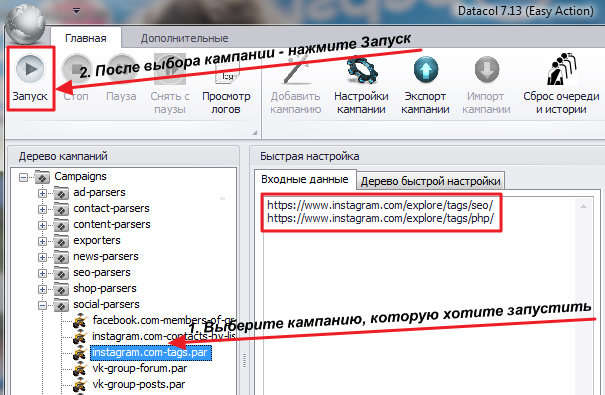The image size is (605, 395).
Task: Click Экспорт кампании up-arrow icon
Action: tap(426, 70)
